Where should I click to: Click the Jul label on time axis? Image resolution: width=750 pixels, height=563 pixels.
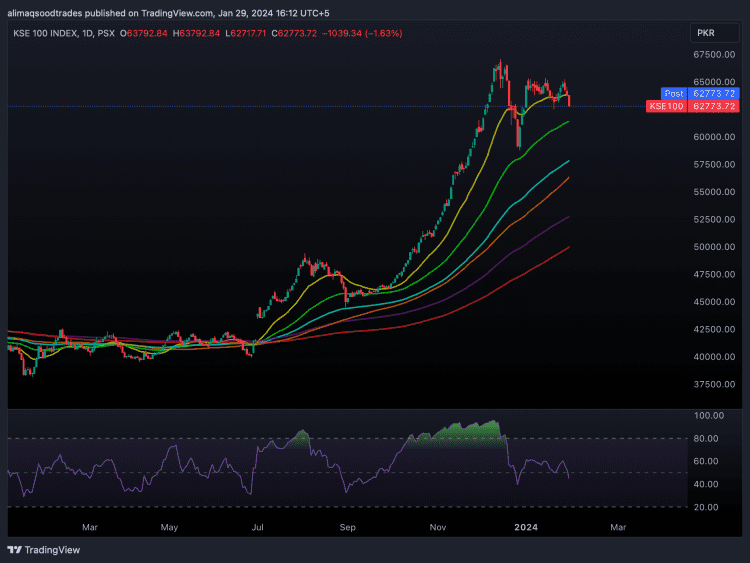coord(259,526)
